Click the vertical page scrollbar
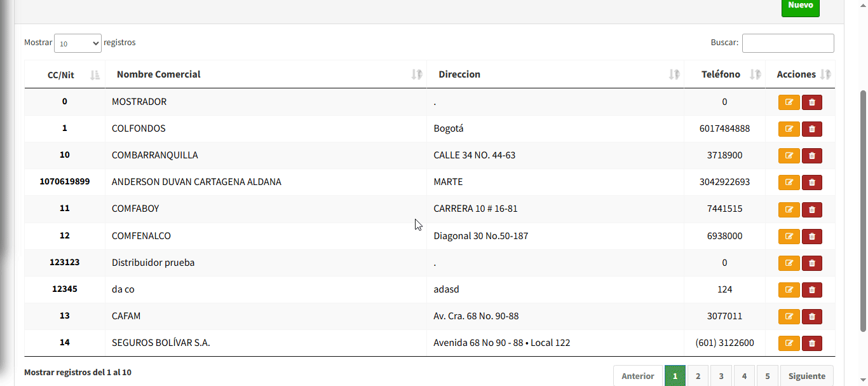This screenshot has width=868, height=386. 863,210
